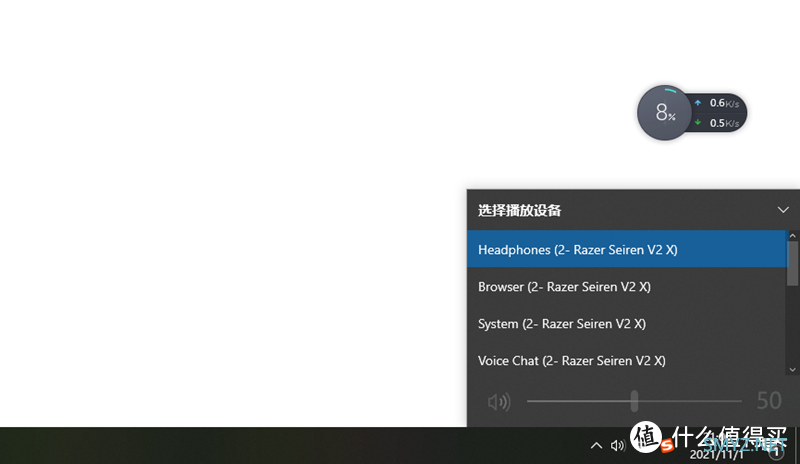Click the device list scroll down arrow
The height and width of the screenshot is (464, 800).
[x=792, y=370]
